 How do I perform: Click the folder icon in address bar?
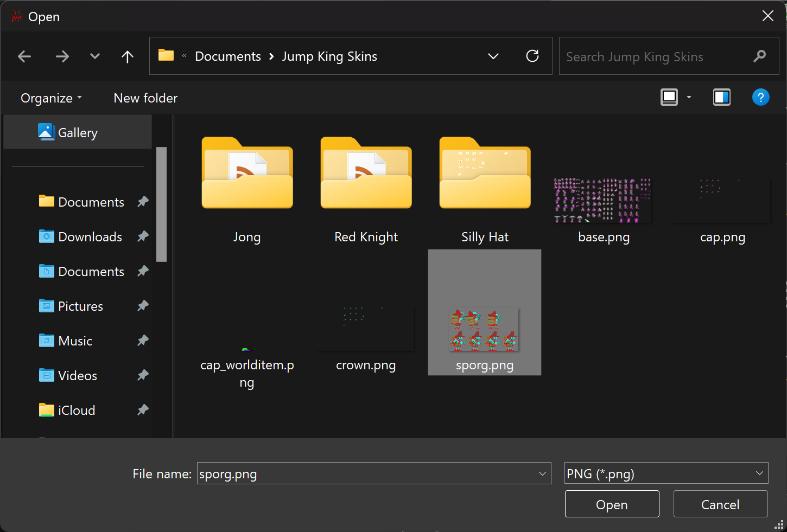tap(166, 55)
